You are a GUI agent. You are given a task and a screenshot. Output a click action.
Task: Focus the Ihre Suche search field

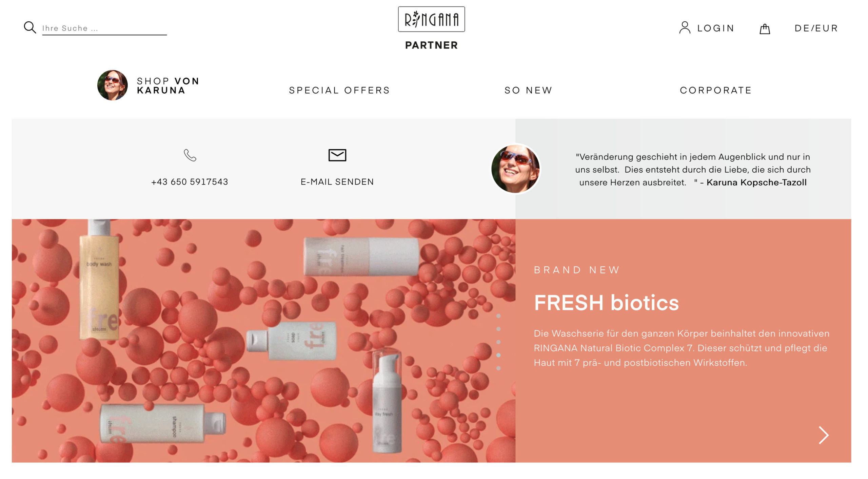[104, 28]
